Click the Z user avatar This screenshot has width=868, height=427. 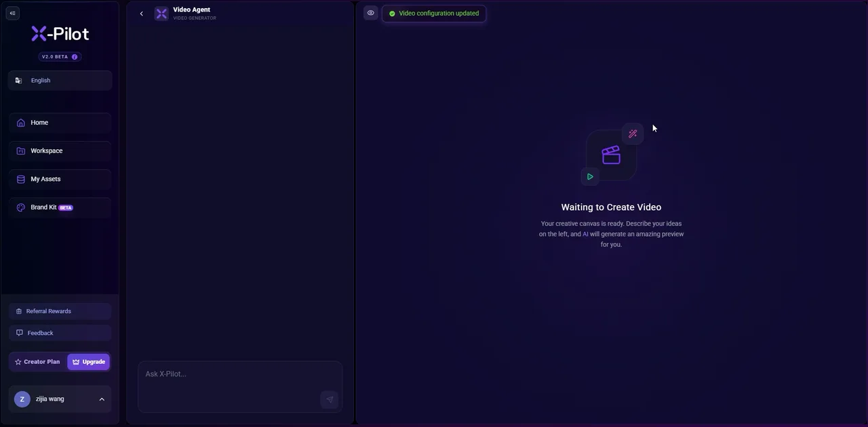coord(22,399)
